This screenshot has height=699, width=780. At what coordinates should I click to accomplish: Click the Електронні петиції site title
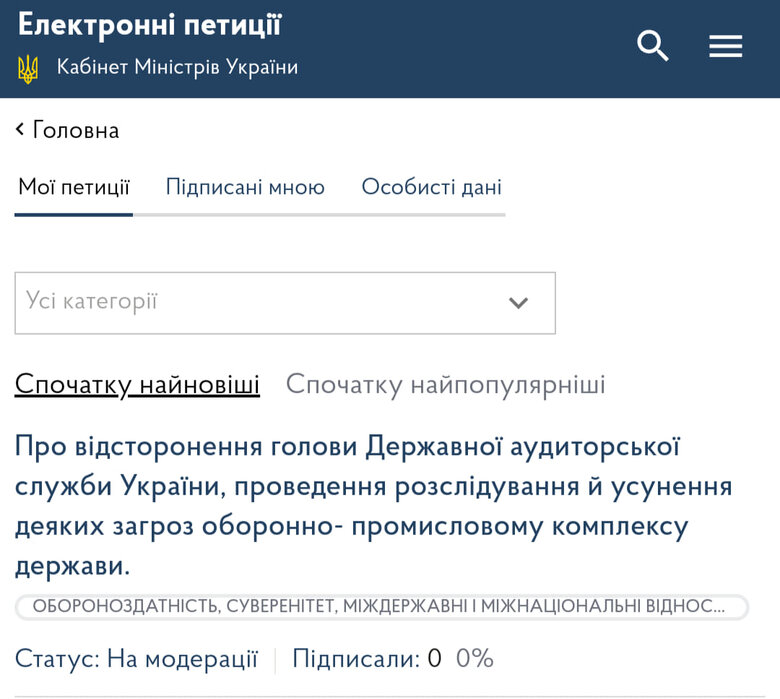(x=150, y=25)
